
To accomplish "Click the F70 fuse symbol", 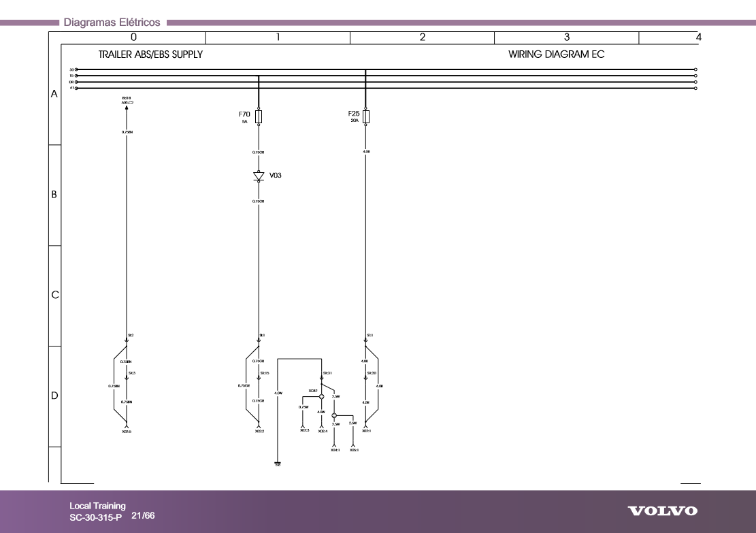I will click(259, 116).
